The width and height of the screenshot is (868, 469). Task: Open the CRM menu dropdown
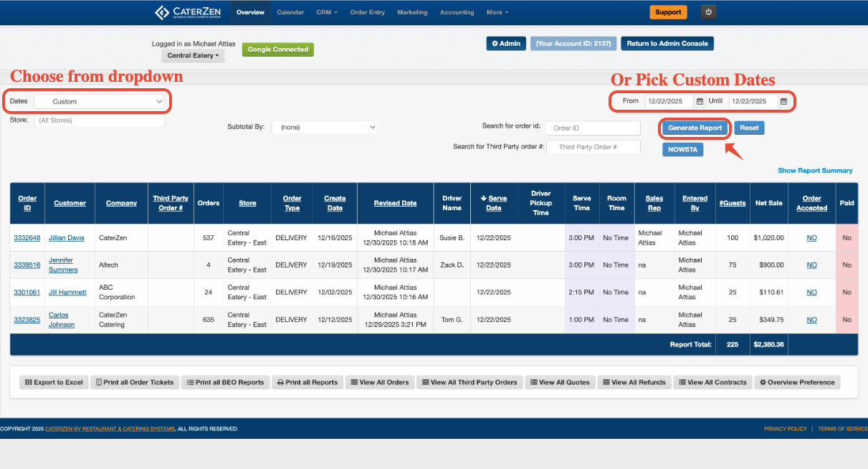327,12
